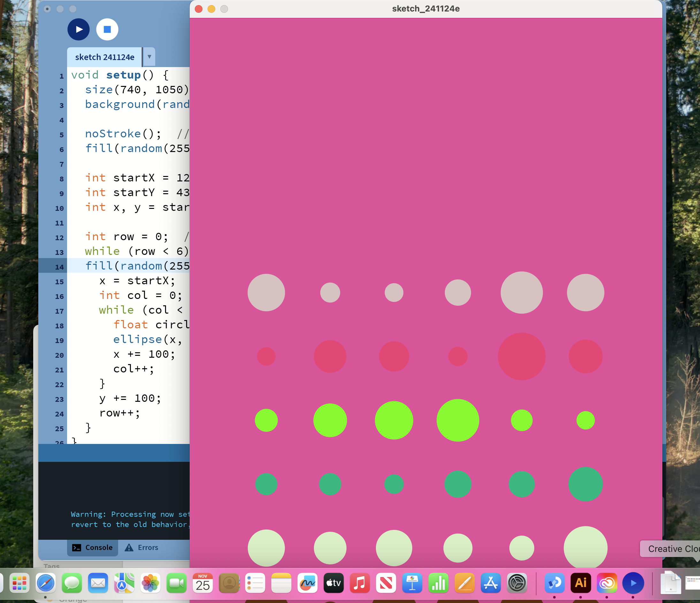
Task: Select the sketch_241124e editor tab
Action: [x=104, y=57]
